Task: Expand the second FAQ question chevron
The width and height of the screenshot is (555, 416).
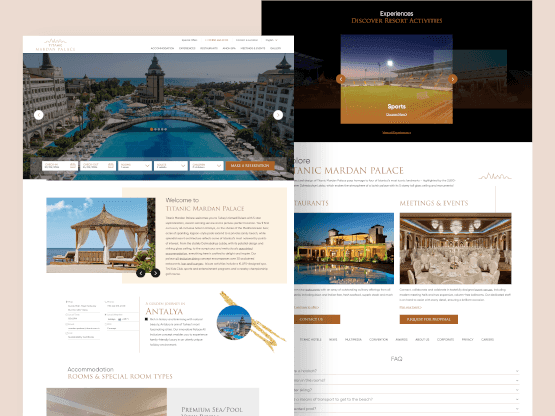Action: pos(517,381)
